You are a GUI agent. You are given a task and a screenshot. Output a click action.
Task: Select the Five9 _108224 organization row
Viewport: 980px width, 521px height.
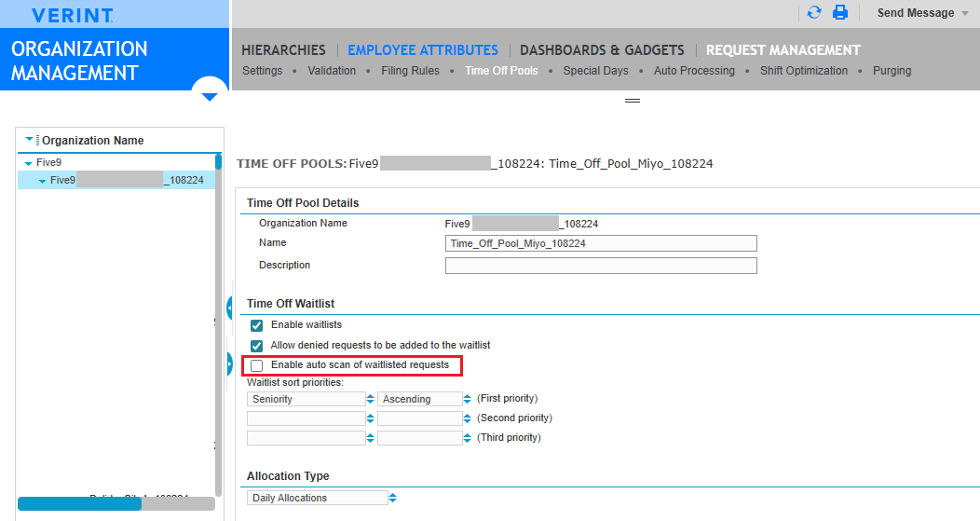[x=116, y=180]
